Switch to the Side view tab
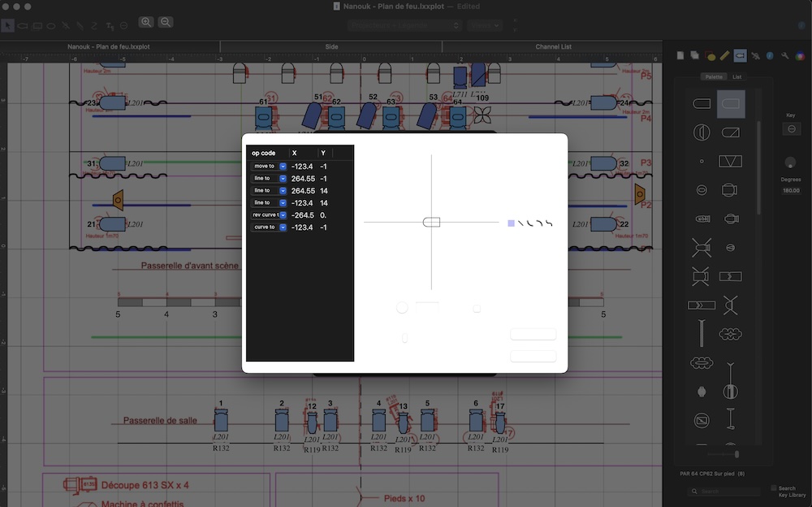 pos(331,46)
